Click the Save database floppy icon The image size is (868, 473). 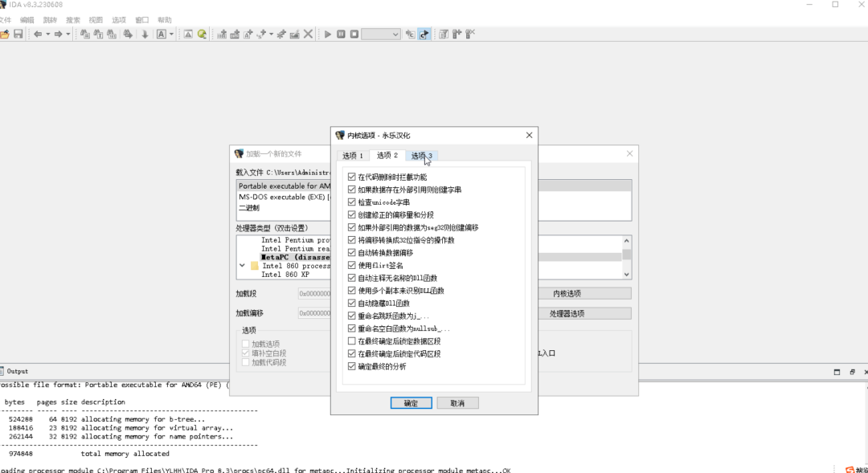click(x=18, y=35)
